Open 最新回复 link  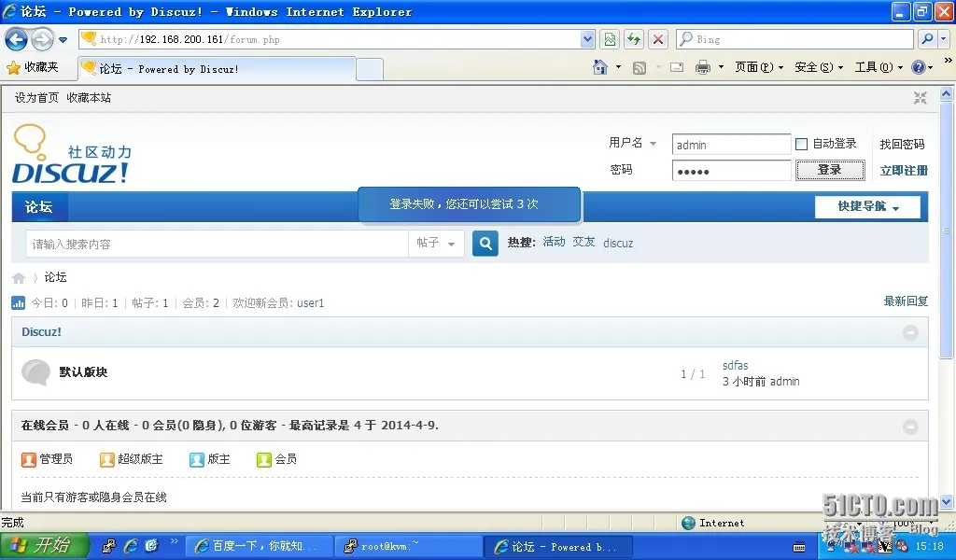click(x=906, y=301)
